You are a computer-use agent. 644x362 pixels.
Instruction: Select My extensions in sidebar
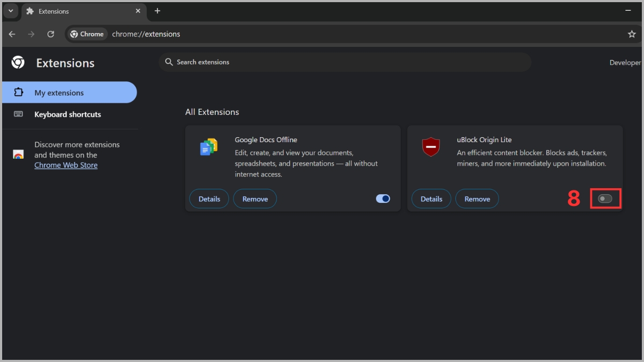pos(69,92)
